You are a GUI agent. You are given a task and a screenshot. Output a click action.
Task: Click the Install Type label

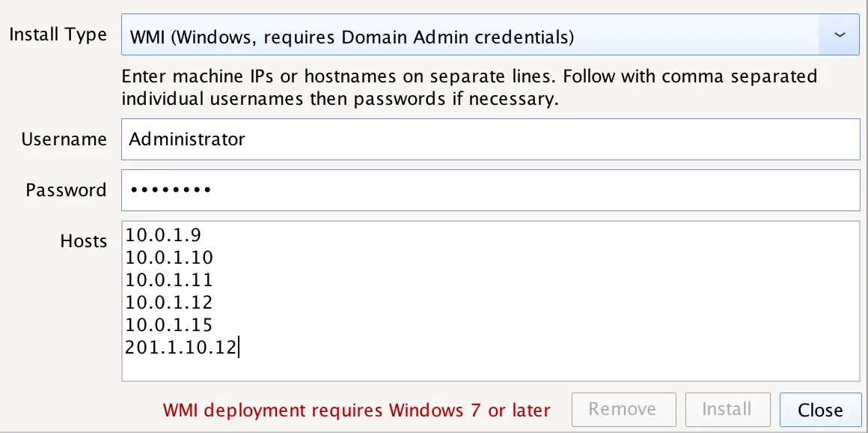click(x=58, y=34)
